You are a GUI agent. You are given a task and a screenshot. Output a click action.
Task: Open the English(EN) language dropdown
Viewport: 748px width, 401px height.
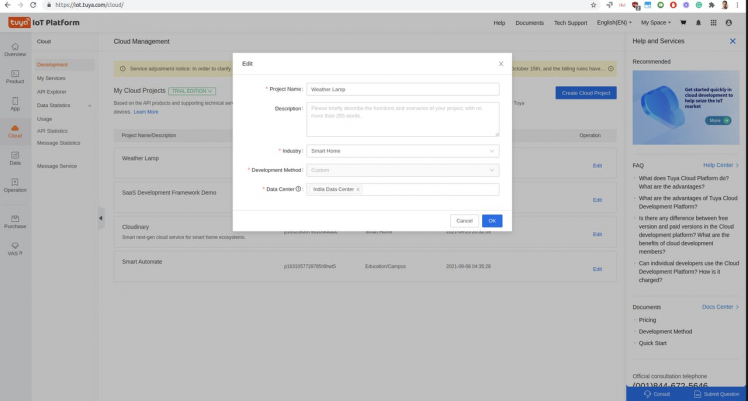615,22
